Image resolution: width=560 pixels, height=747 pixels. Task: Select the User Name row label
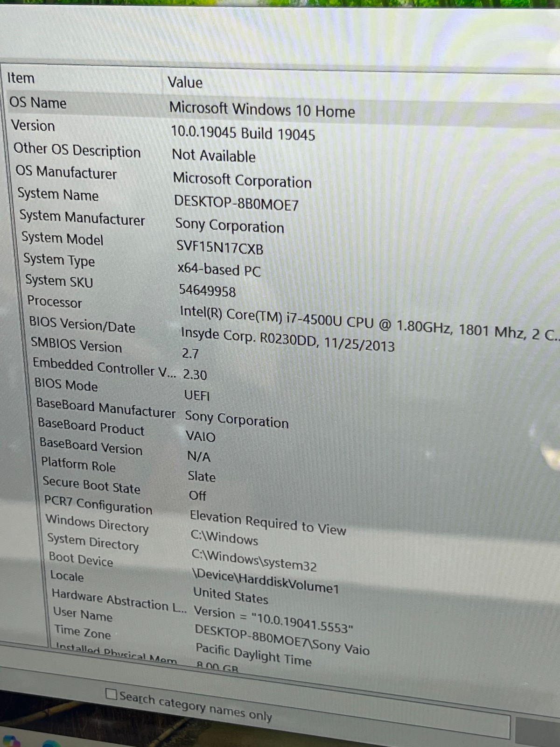[83, 614]
